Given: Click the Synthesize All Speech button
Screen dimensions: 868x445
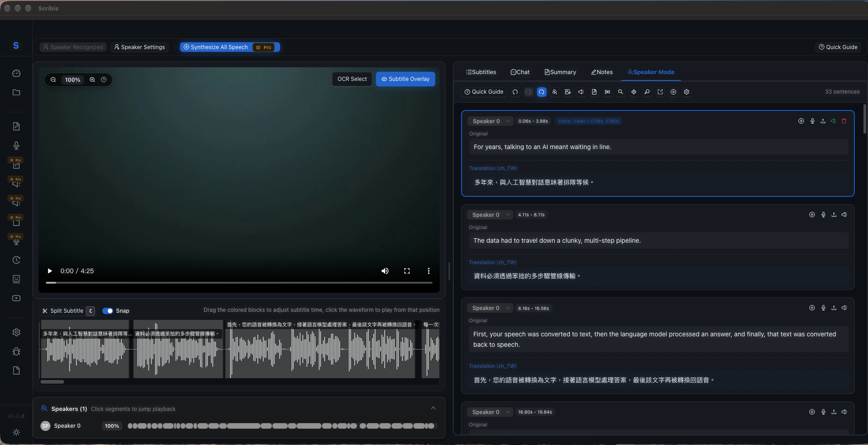Looking at the screenshot, I should [x=230, y=47].
